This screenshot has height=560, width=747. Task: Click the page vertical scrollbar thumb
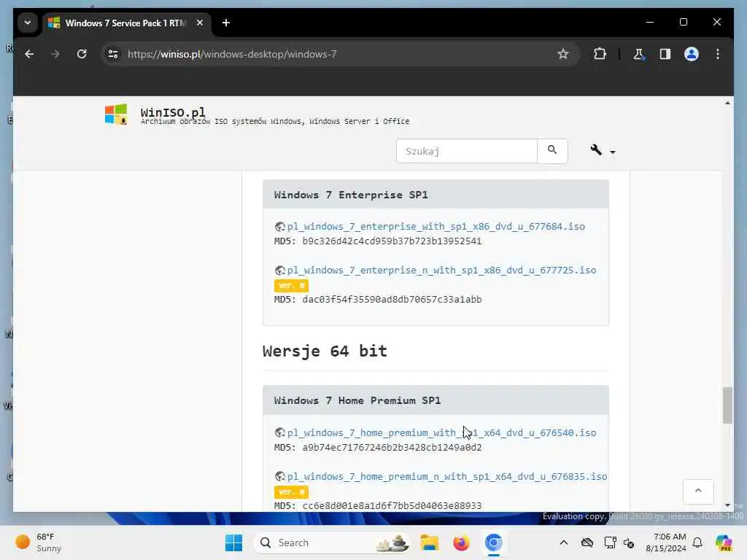click(727, 405)
